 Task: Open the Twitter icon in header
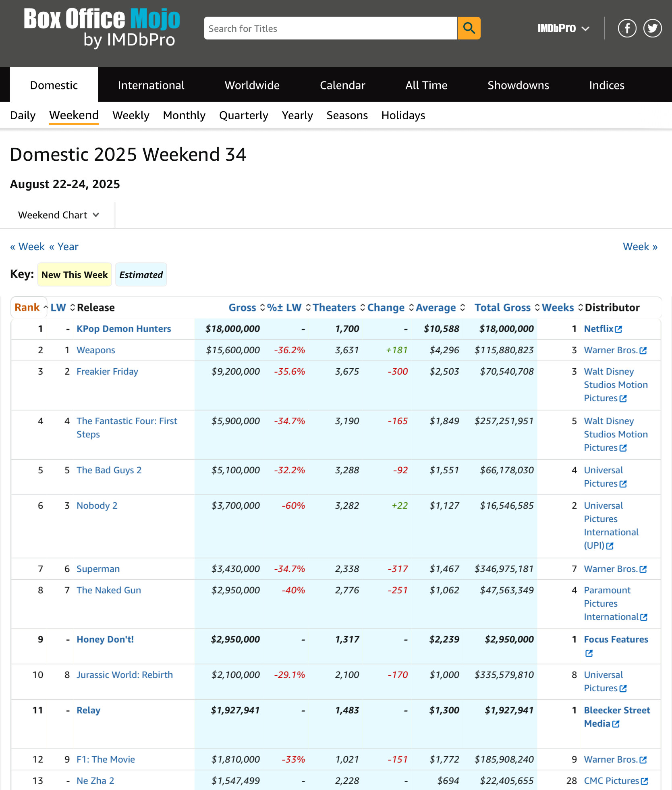(652, 28)
